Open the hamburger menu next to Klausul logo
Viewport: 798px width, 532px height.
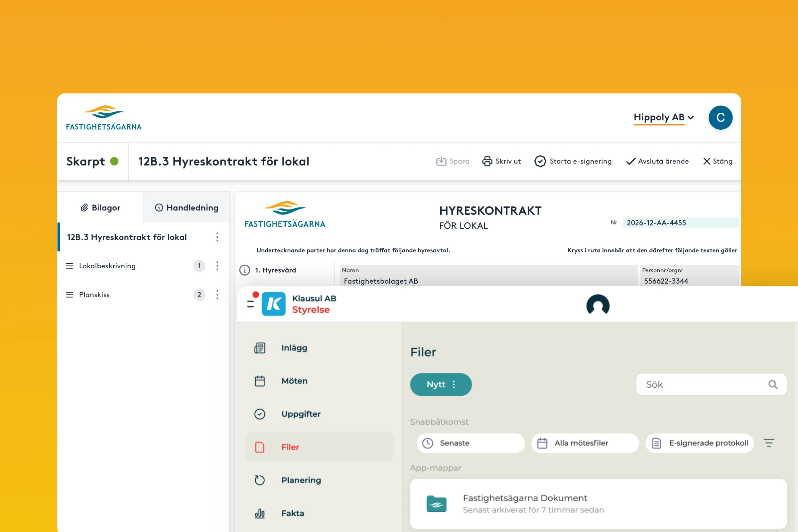click(x=251, y=304)
